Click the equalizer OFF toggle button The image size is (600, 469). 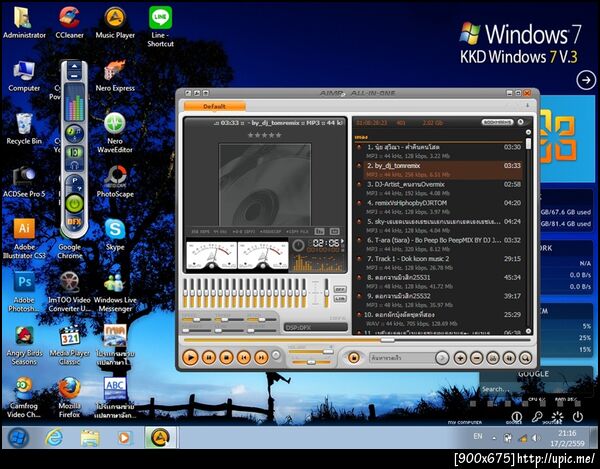[340, 289]
